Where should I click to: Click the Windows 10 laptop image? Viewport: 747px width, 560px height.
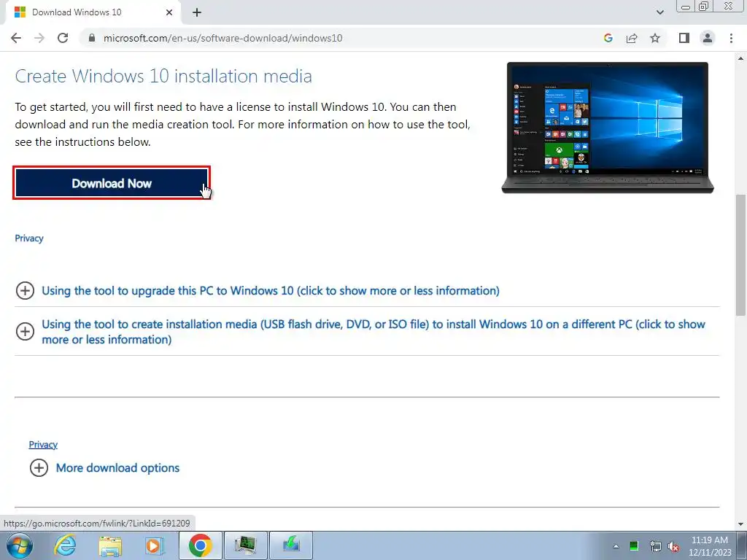(608, 128)
